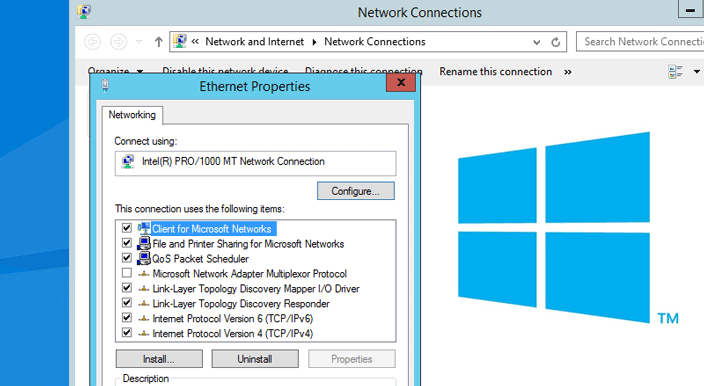Expand the breadcrumb arrow after Network and Internet
This screenshot has height=386, width=704.
(314, 42)
